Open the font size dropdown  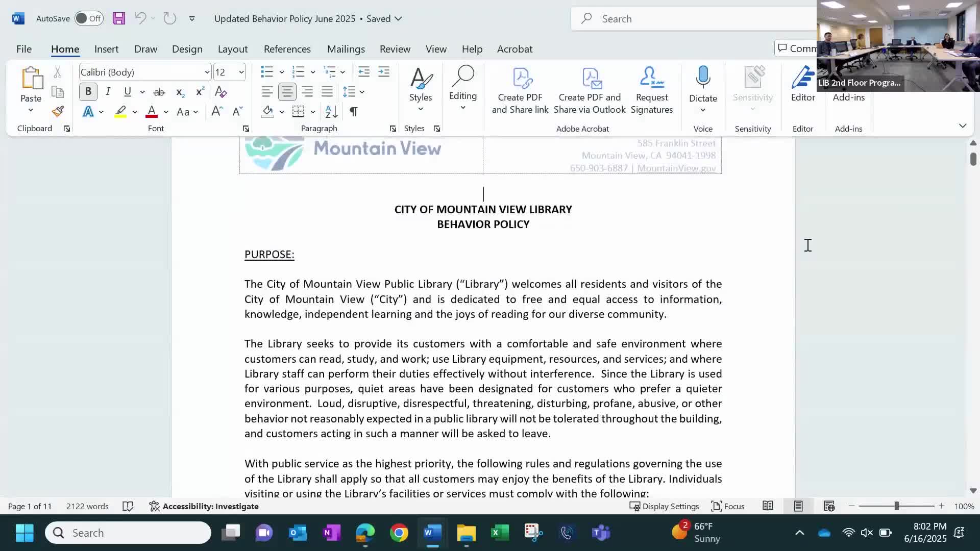coord(241,72)
